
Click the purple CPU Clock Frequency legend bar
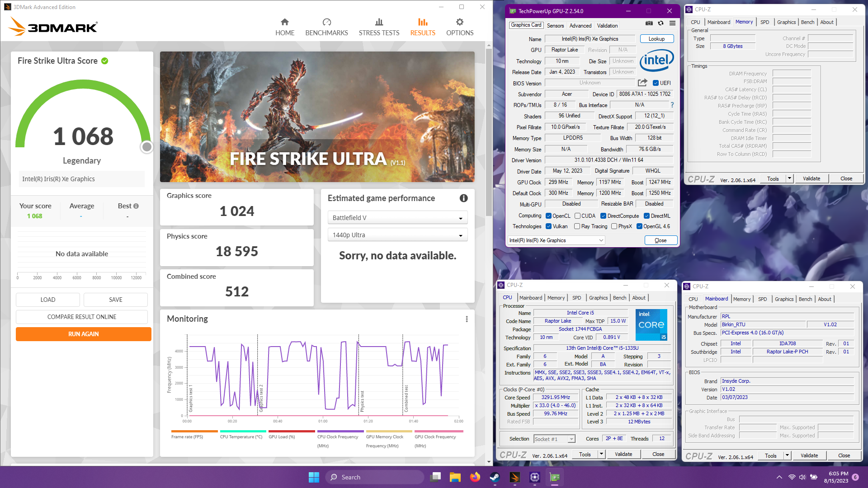click(340, 432)
